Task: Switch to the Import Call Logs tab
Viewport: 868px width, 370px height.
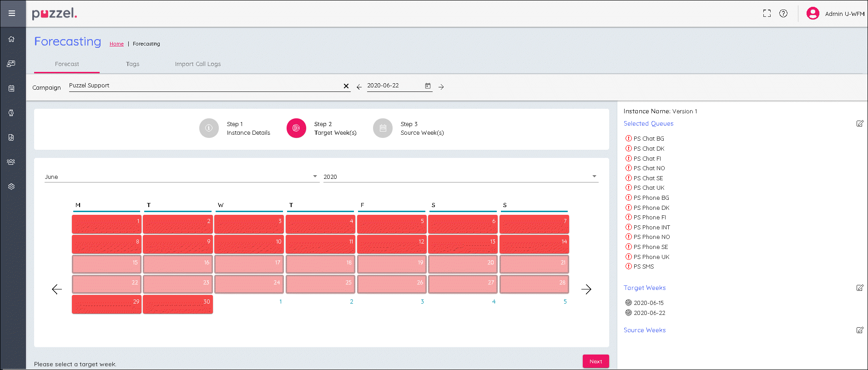Action: point(197,64)
